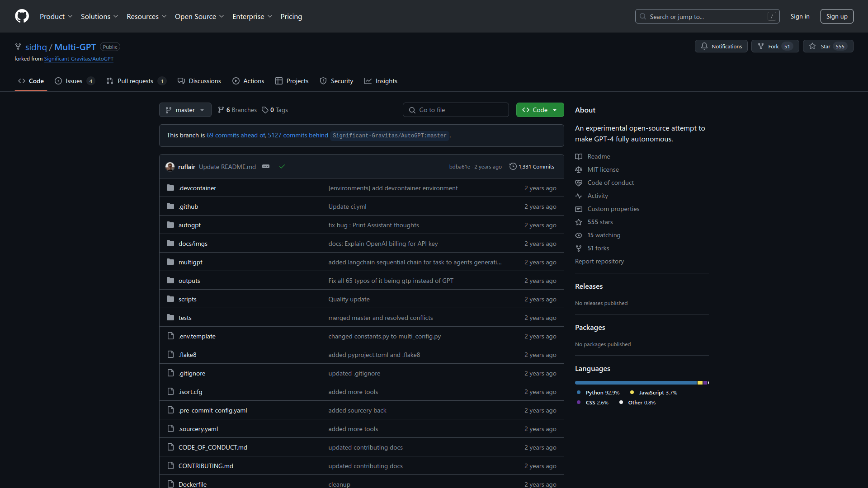
Task: Click the green commit status checkmark
Action: [282, 166]
